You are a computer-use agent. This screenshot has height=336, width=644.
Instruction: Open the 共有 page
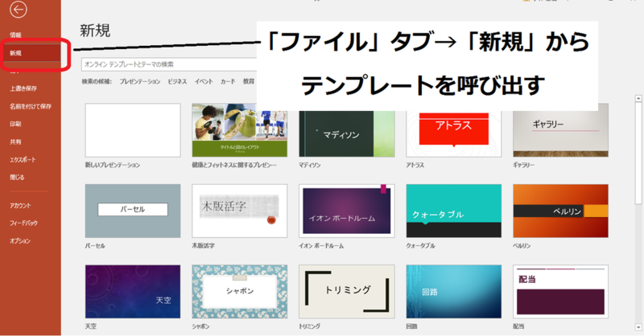pyautogui.click(x=15, y=141)
